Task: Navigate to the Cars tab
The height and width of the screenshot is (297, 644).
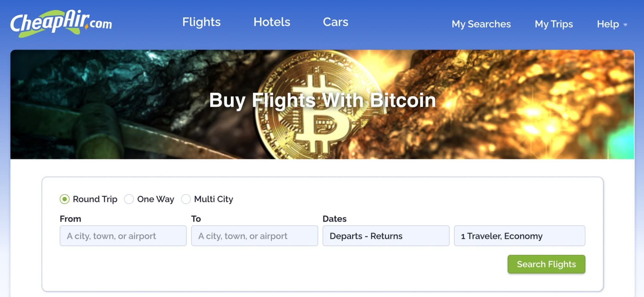Action: (x=335, y=22)
